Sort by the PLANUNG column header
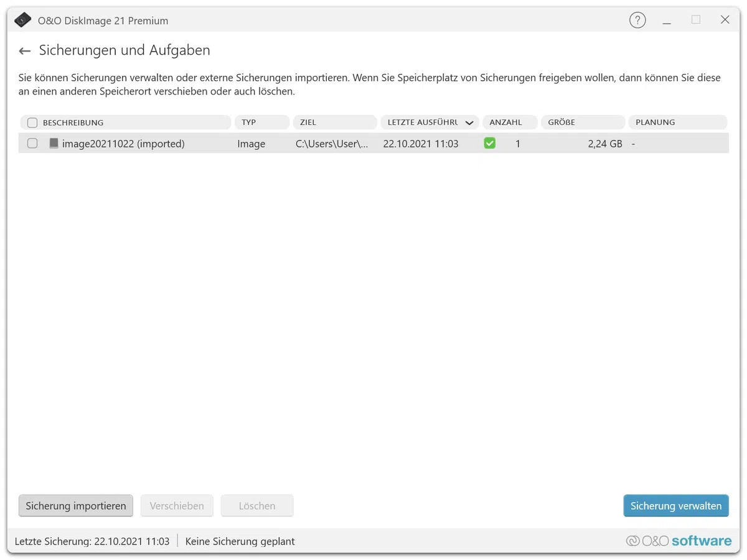 (x=677, y=122)
